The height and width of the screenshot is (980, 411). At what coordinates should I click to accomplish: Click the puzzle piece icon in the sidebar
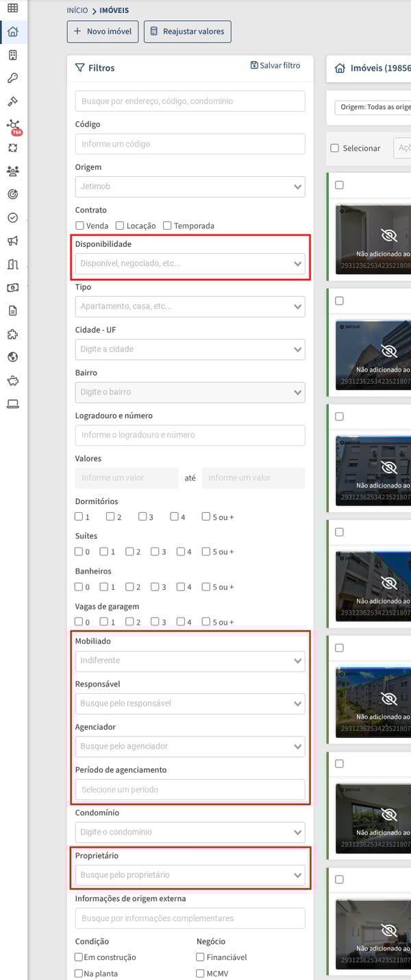point(12,334)
